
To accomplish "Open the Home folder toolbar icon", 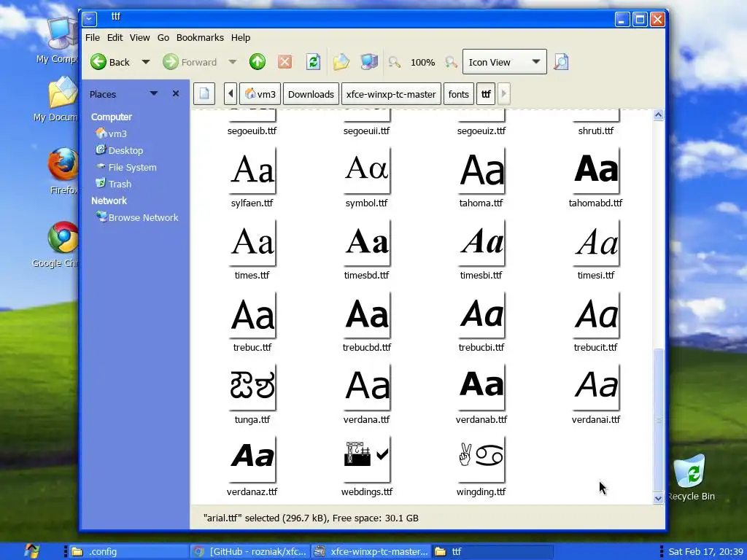I will click(341, 62).
